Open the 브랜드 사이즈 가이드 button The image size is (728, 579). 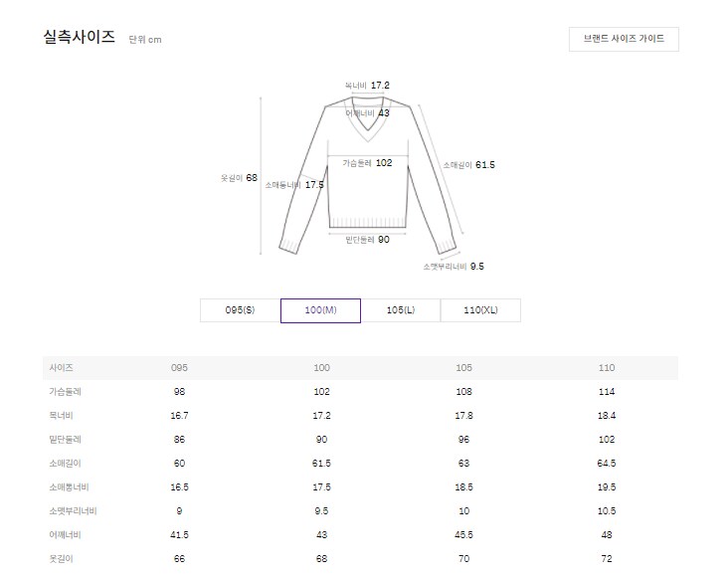click(x=624, y=39)
